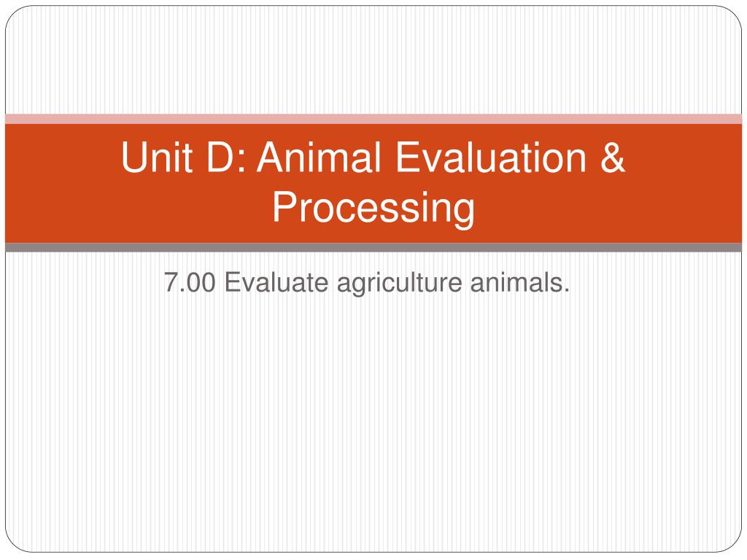Click the word "Evaluate" in the subtitle
This screenshot has width=747, height=560.
point(276,282)
